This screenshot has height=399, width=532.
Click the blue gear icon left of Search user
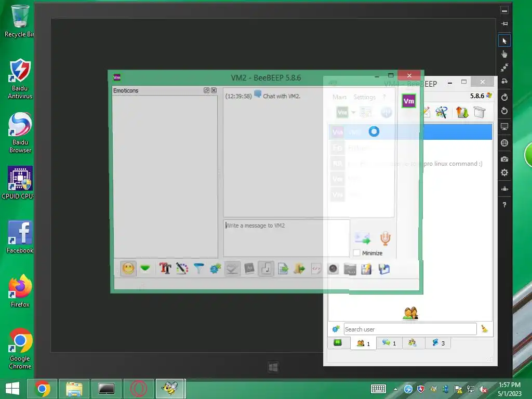coord(336,329)
